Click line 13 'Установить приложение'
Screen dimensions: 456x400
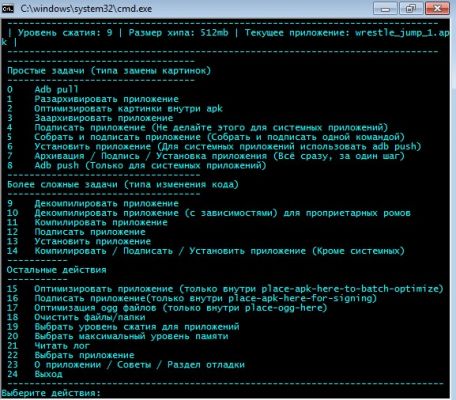(x=79, y=241)
